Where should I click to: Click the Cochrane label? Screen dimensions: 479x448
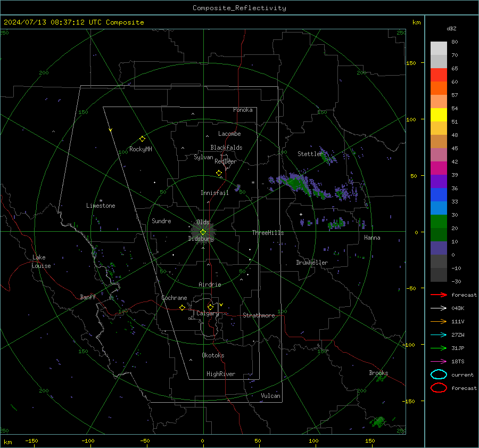[x=174, y=298]
